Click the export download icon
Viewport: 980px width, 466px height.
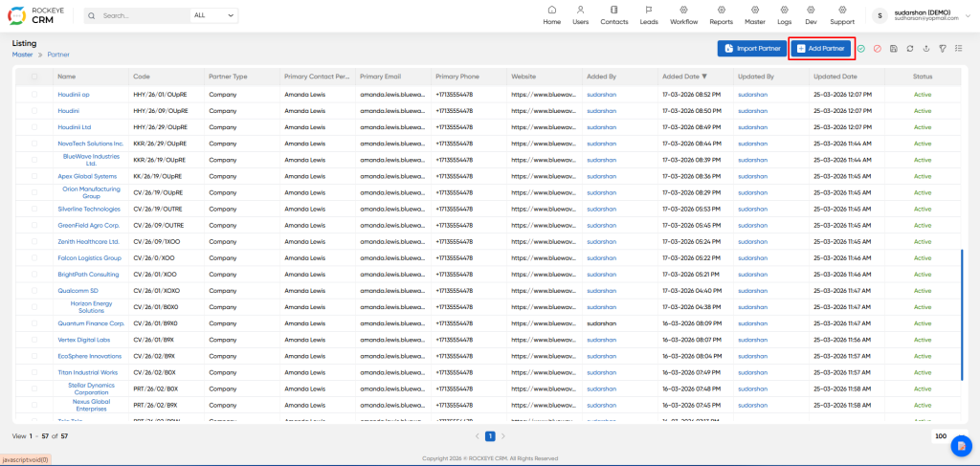(x=926, y=49)
